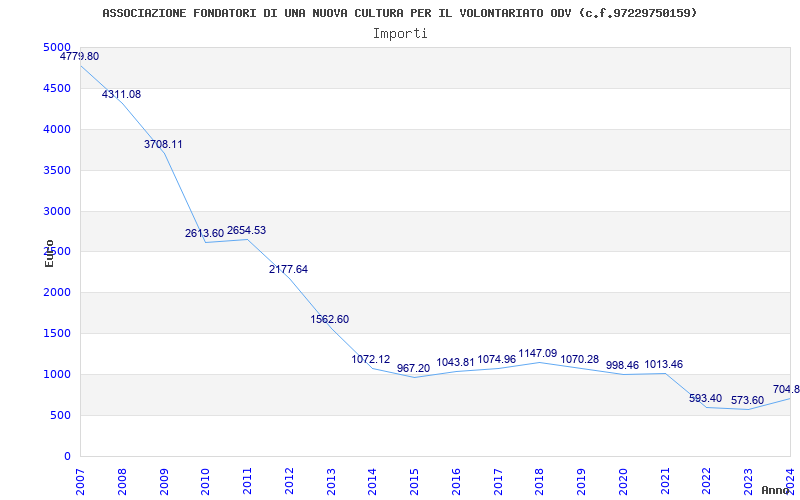Click the x-axis year 2008
This screenshot has width=800, height=500.
click(x=122, y=482)
